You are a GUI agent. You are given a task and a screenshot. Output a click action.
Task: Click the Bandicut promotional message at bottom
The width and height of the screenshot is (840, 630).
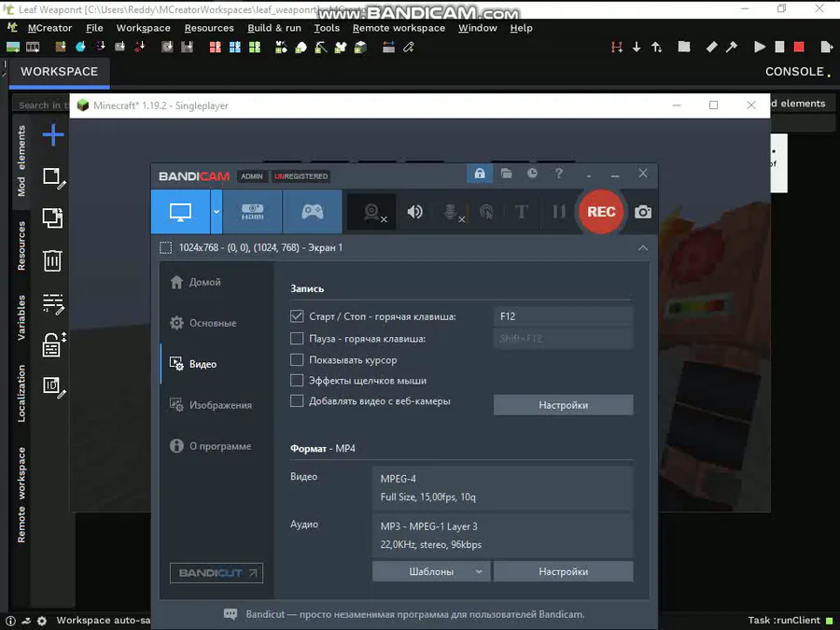(404, 614)
